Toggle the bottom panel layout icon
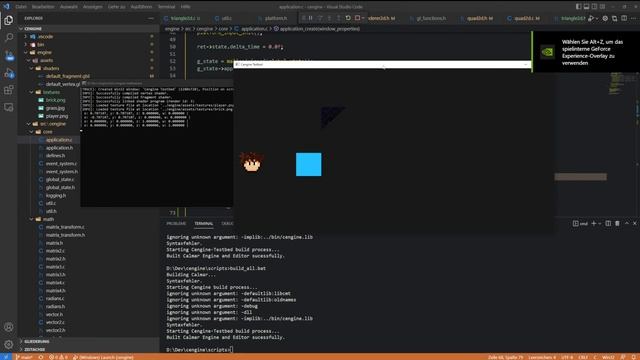The height and width of the screenshot is (360, 640). (586, 7)
